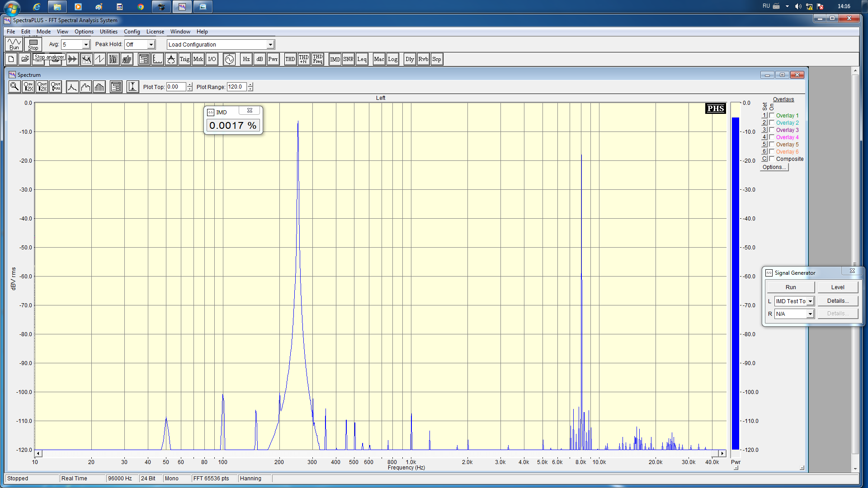Enable Overlay 2 checkbox
The height and width of the screenshot is (488, 868).
[772, 122]
